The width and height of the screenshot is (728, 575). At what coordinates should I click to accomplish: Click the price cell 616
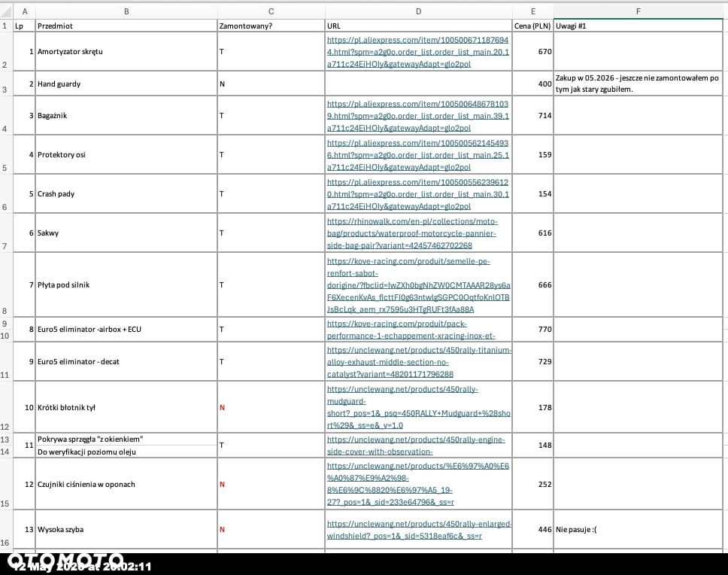point(533,233)
